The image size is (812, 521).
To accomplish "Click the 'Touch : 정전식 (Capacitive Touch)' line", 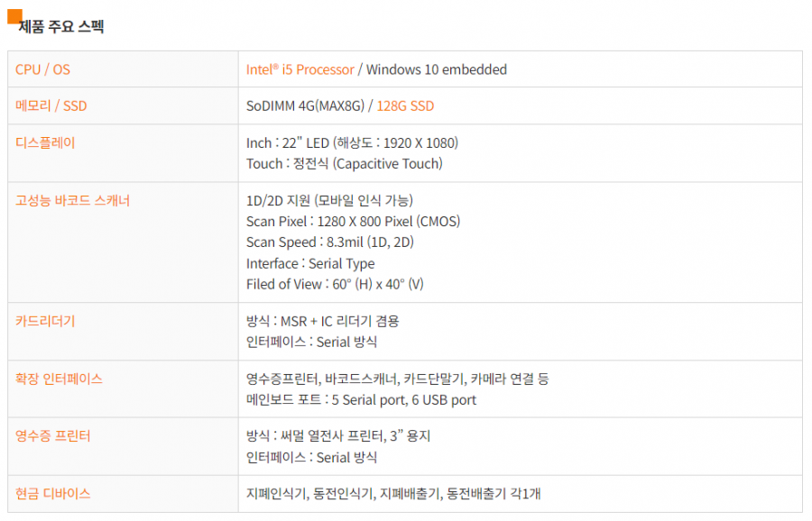I will 344,163.
